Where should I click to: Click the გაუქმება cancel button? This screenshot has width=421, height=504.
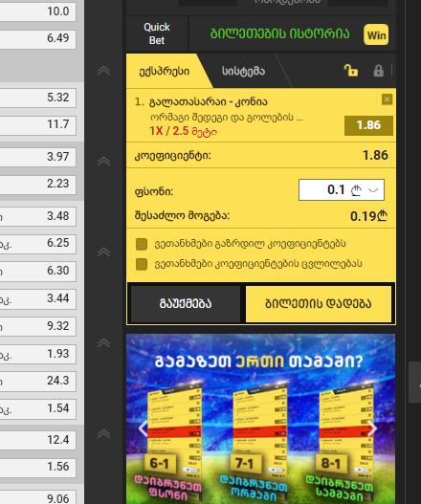tap(186, 304)
